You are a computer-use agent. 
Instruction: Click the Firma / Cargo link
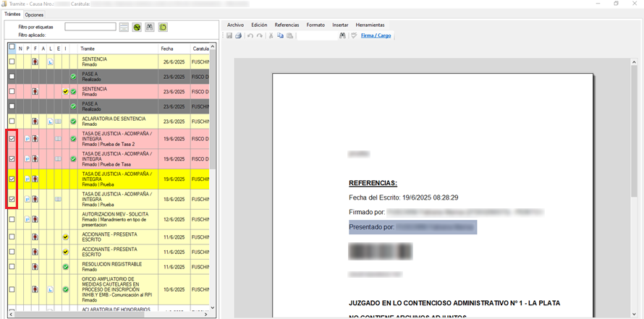click(x=376, y=35)
